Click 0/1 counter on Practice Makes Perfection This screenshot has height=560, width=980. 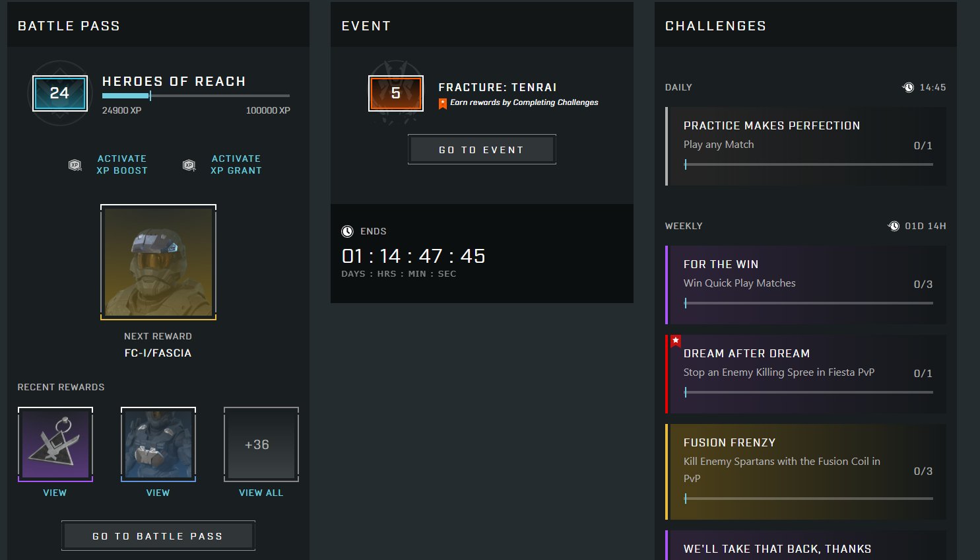tap(923, 145)
